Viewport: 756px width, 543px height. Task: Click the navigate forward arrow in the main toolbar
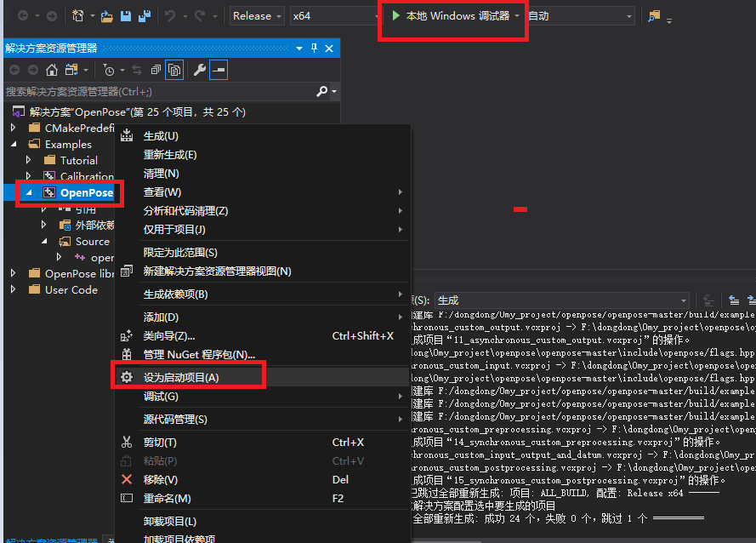click(52, 16)
